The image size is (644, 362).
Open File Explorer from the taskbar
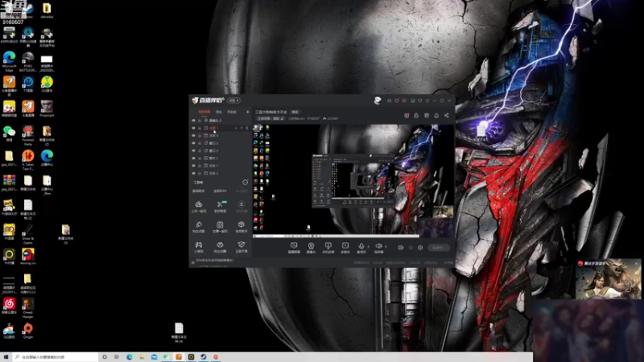click(142, 357)
